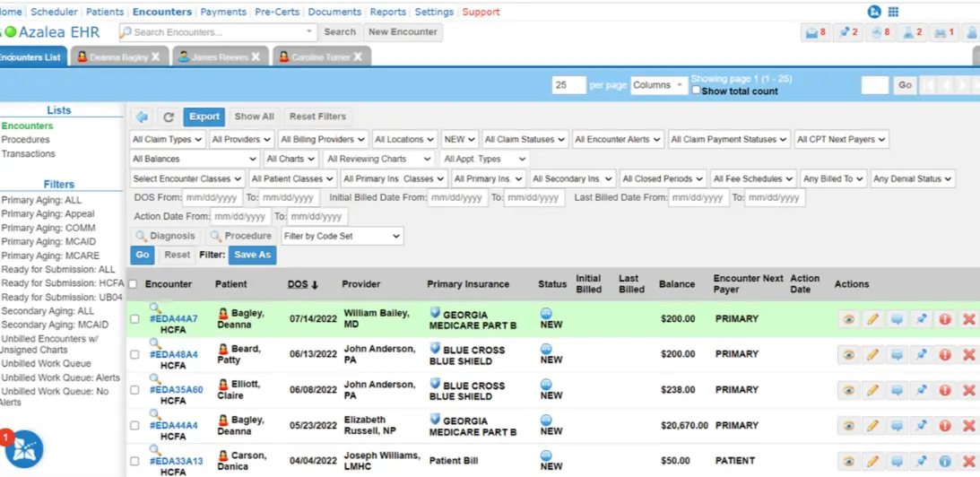Open the All Locations dropdown
This screenshot has width=980, height=477.
pyautogui.click(x=405, y=139)
